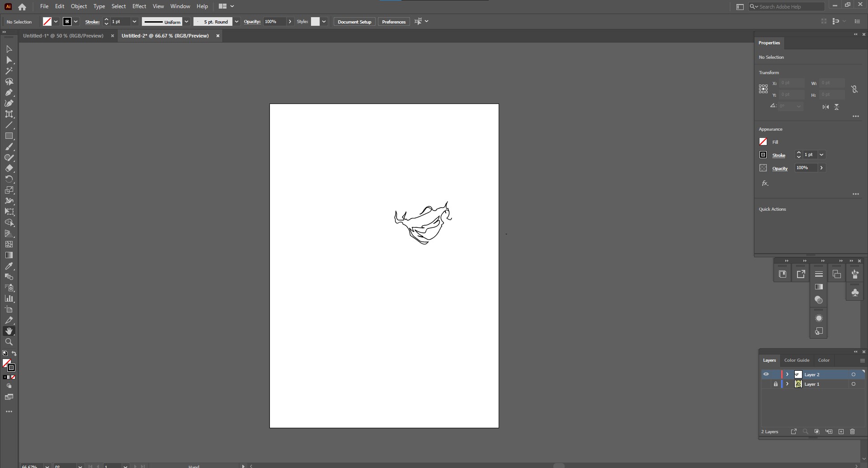Select the Lasso tool
The image size is (868, 468).
tap(9, 82)
